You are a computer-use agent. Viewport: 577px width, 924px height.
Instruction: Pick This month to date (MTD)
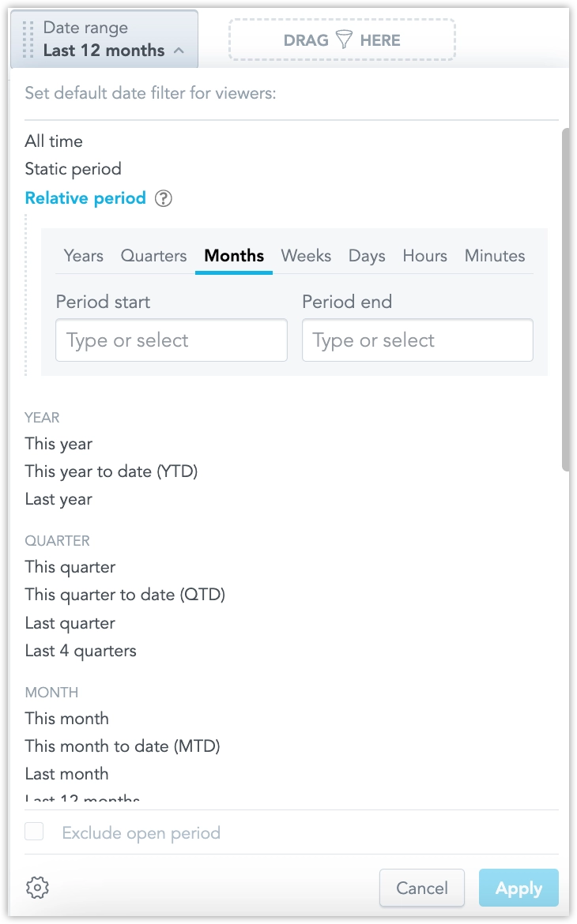122,746
